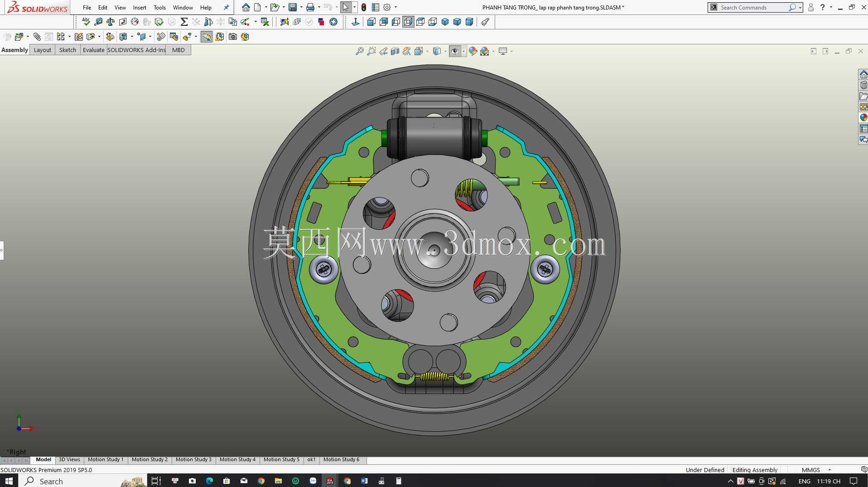The image size is (868, 487).
Task: Click the Zoom to Fit icon
Action: (359, 51)
